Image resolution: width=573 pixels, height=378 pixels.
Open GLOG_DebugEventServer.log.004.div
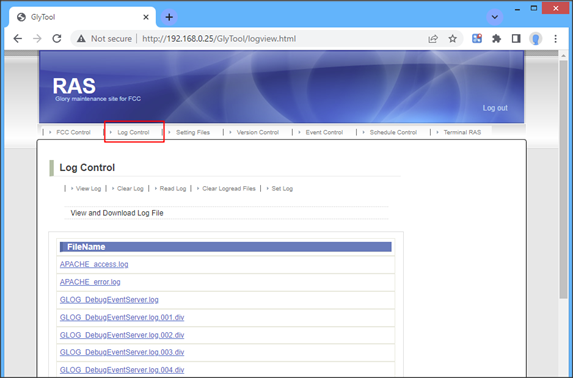[x=122, y=370]
